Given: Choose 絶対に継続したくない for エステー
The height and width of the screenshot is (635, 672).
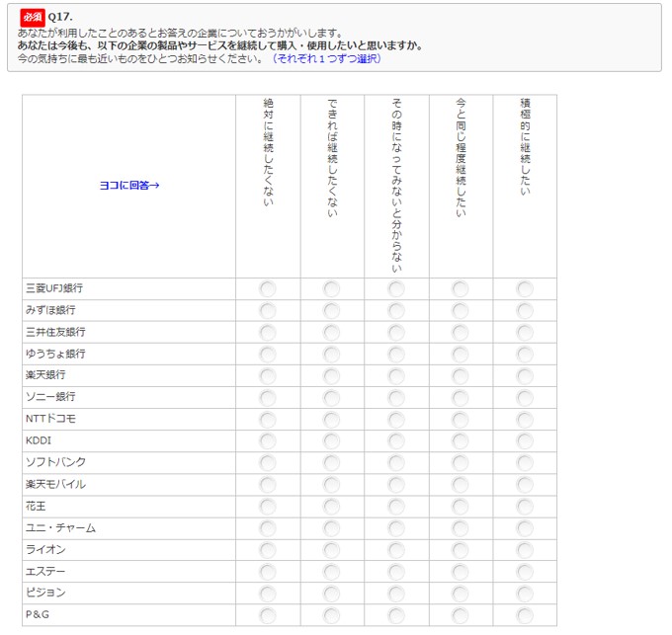Looking at the screenshot, I should click(268, 571).
